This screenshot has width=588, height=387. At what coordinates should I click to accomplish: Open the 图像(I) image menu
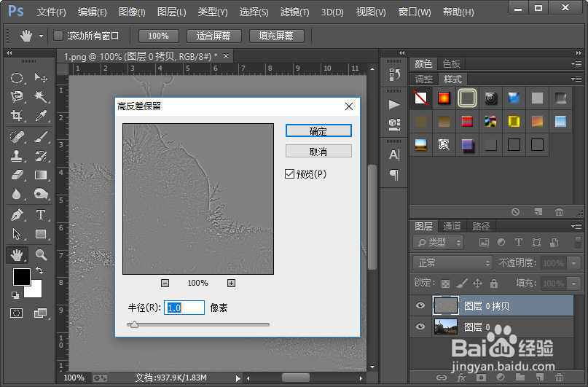point(132,12)
